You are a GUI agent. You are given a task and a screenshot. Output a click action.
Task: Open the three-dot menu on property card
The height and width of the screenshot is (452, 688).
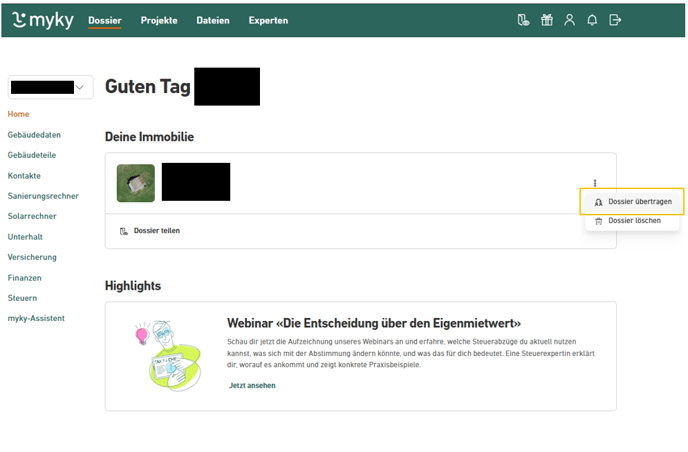[595, 183]
